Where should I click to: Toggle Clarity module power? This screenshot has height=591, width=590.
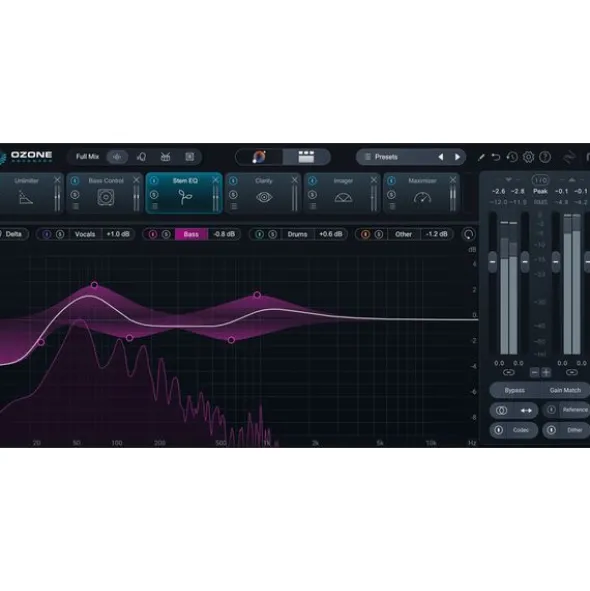pos(233,181)
